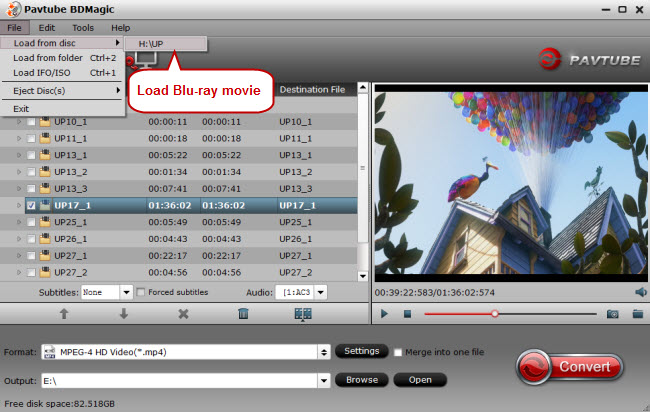650x412 pixels.
Task: Click the video preview area
Action: [511, 183]
